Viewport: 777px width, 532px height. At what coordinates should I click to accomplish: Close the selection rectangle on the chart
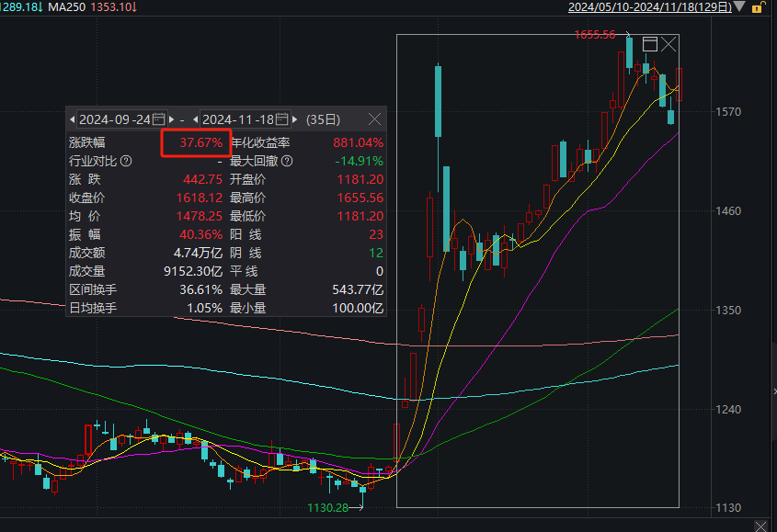[x=669, y=44]
